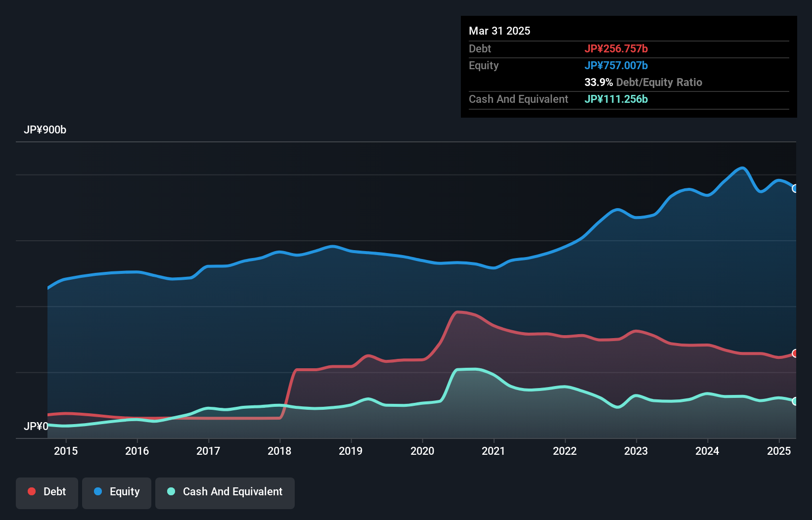The image size is (812, 520).
Task: Click the JP¥900b y-axis label
Action: click(45, 130)
